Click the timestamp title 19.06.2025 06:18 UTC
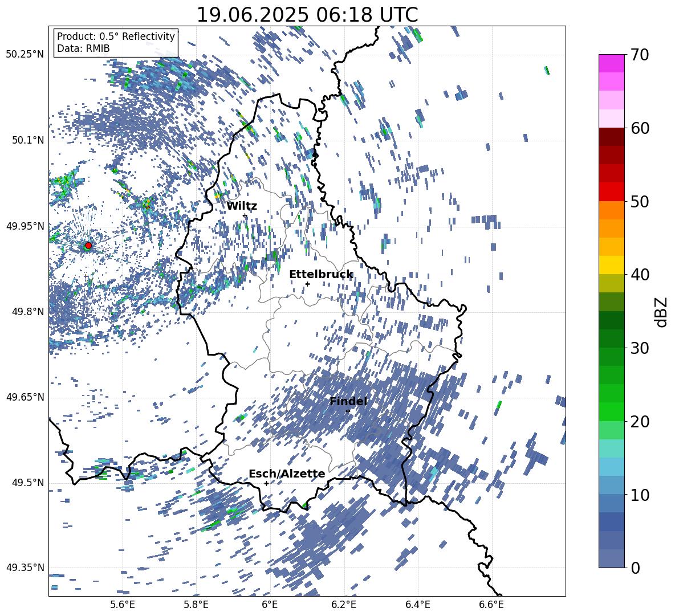Image resolution: width=675 pixels, height=616 pixels. (x=307, y=15)
